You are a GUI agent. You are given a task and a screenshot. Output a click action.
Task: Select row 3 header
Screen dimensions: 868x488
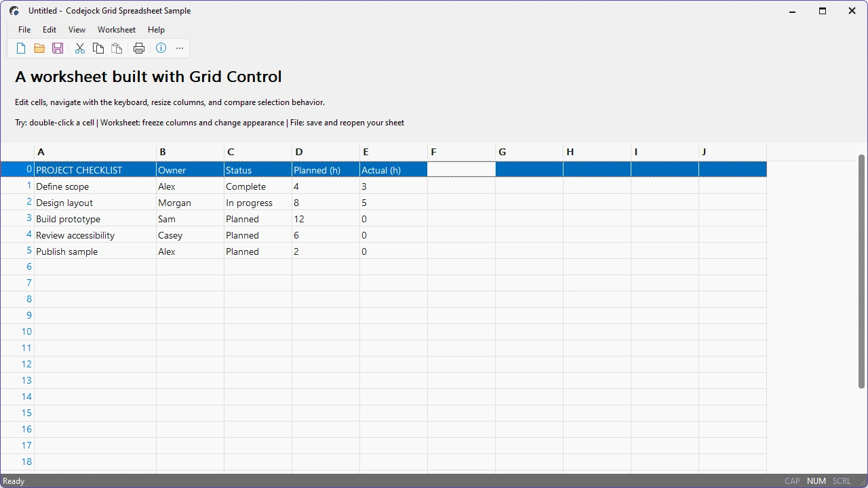tap(17, 218)
